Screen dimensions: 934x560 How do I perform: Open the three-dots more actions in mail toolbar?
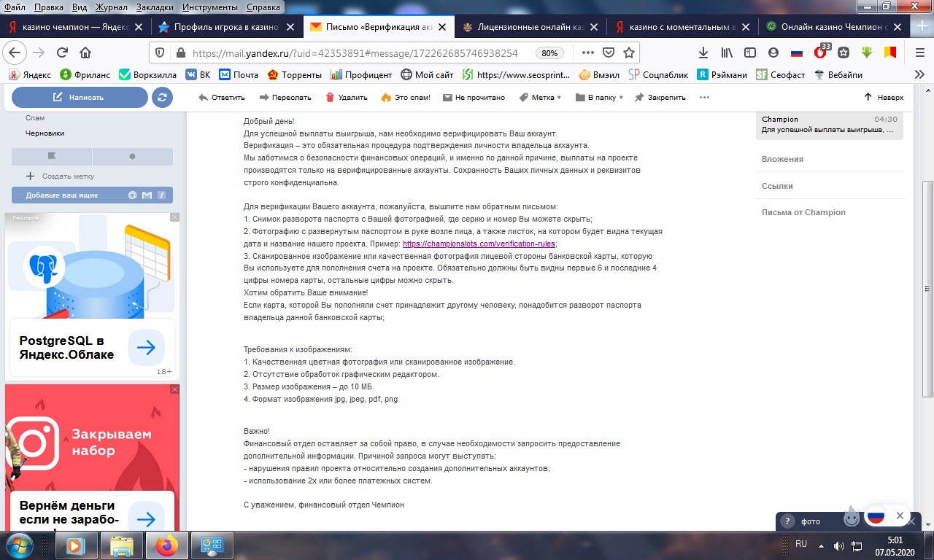704,97
